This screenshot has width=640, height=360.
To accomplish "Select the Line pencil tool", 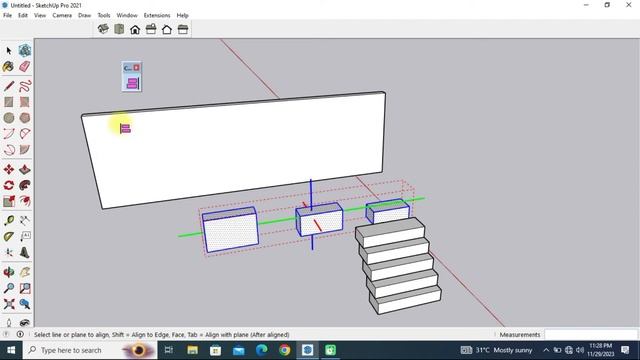I will 9,86.
